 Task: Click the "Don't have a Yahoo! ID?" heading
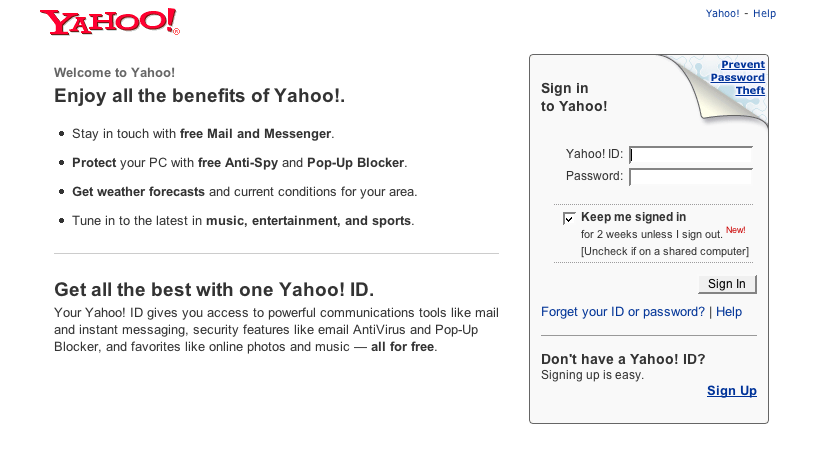[622, 359]
